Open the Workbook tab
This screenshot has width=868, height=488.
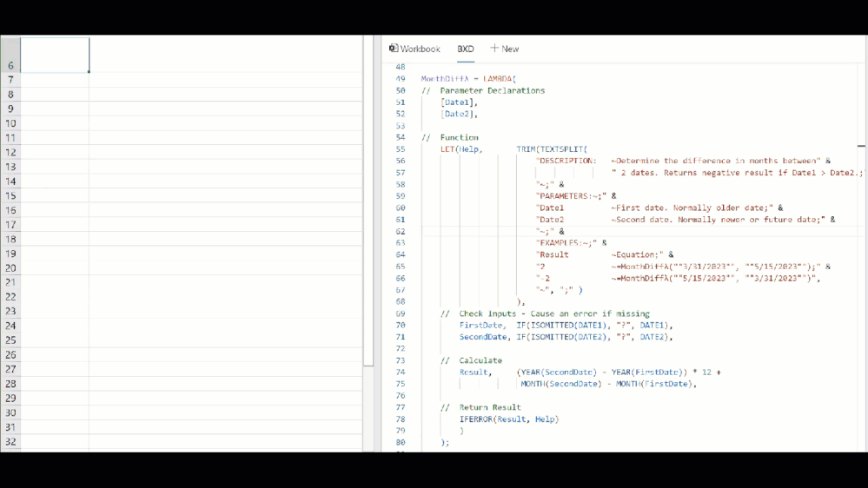tap(414, 49)
